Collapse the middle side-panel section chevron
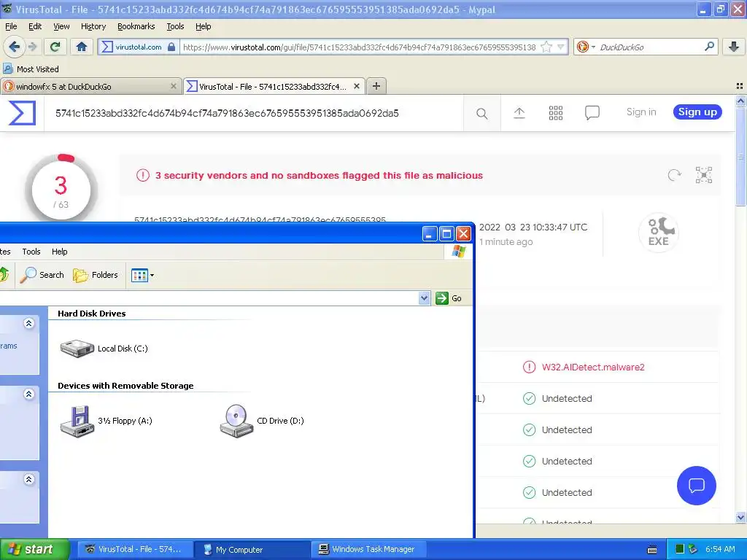This screenshot has height=560, width=747. coord(28,394)
